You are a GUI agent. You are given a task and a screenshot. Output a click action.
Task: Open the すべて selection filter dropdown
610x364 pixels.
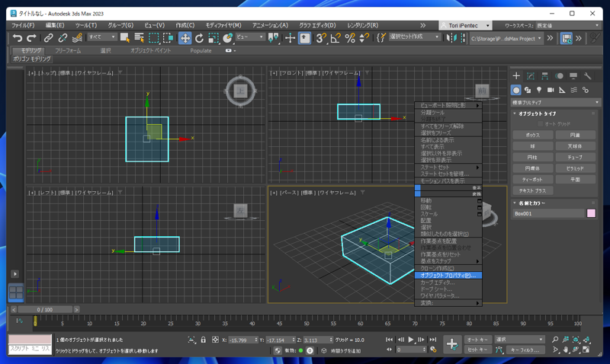(x=102, y=37)
